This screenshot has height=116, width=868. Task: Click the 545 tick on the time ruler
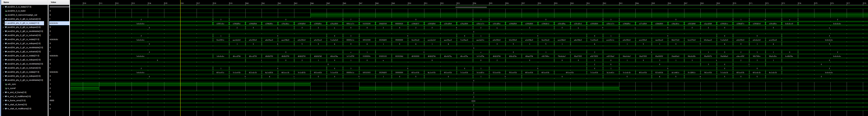click(328, 3)
